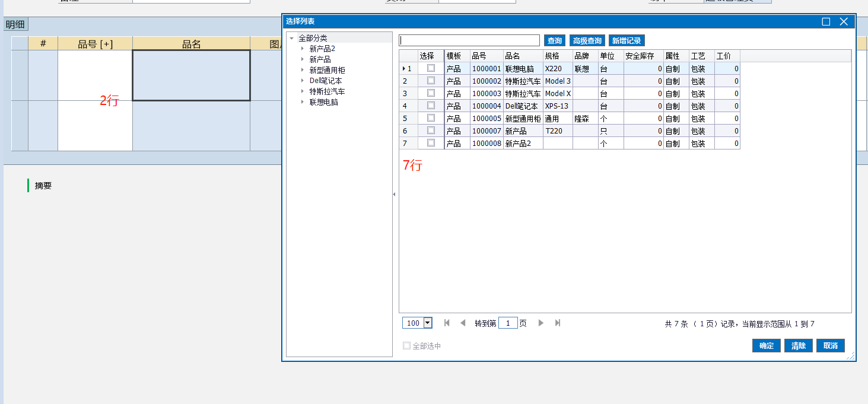Screen dimensions: 868x404
Task: Enable the 全部选中 checkbox
Action: (x=407, y=346)
